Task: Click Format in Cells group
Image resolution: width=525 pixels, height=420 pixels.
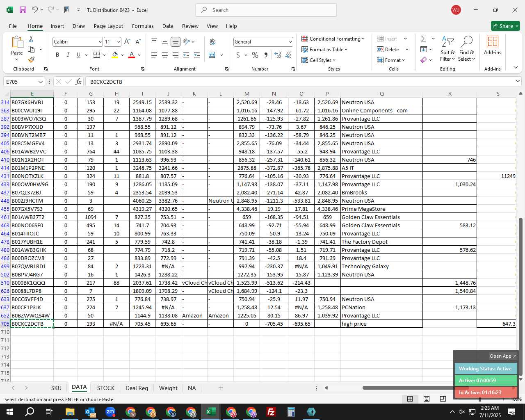Action: [391, 60]
